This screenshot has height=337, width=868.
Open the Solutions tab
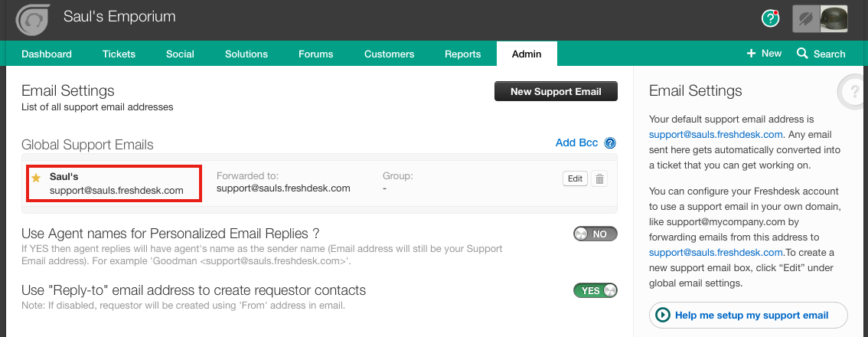click(x=246, y=54)
